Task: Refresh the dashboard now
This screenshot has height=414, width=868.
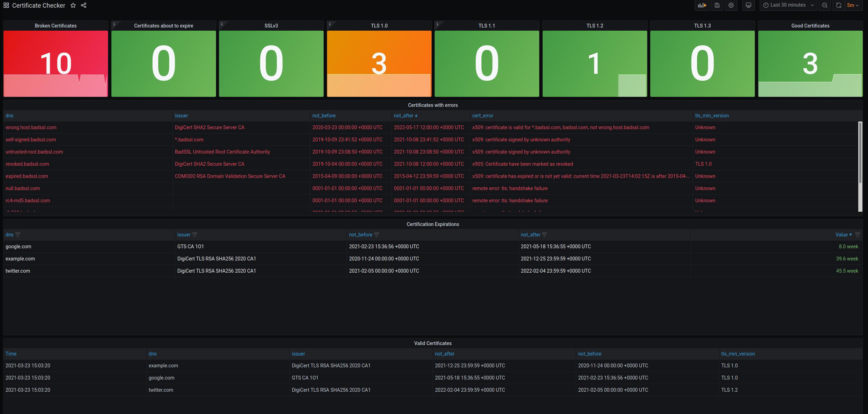Action: pyautogui.click(x=839, y=5)
